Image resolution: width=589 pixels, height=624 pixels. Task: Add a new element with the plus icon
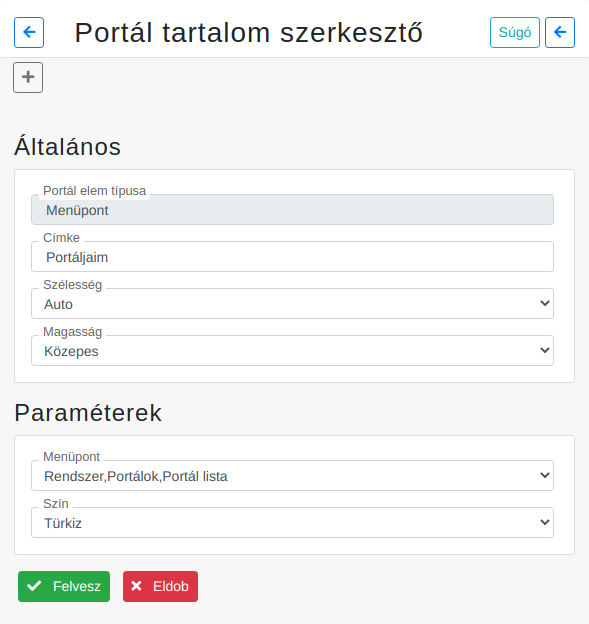point(28,77)
